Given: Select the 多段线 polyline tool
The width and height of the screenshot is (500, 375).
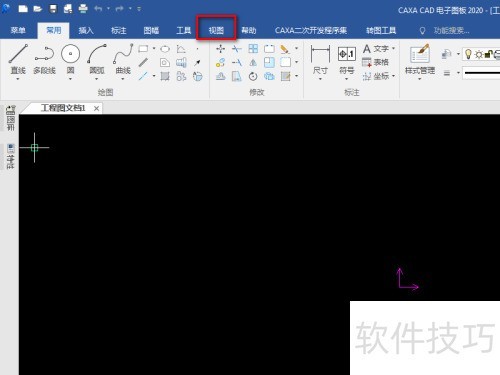Looking at the screenshot, I should [44, 58].
